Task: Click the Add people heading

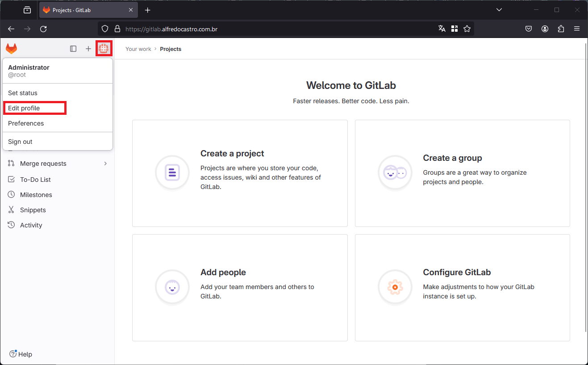Action: (223, 273)
